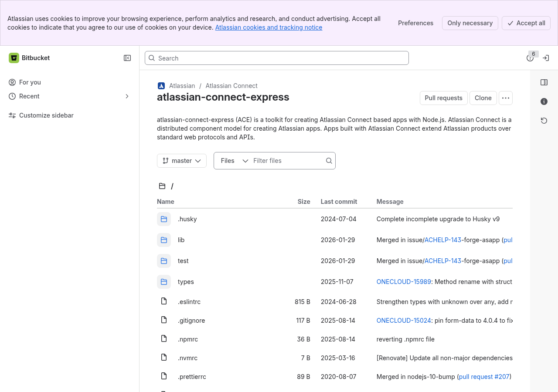Click the .eslintrc file icon
This screenshot has height=392, width=558.
click(164, 301)
